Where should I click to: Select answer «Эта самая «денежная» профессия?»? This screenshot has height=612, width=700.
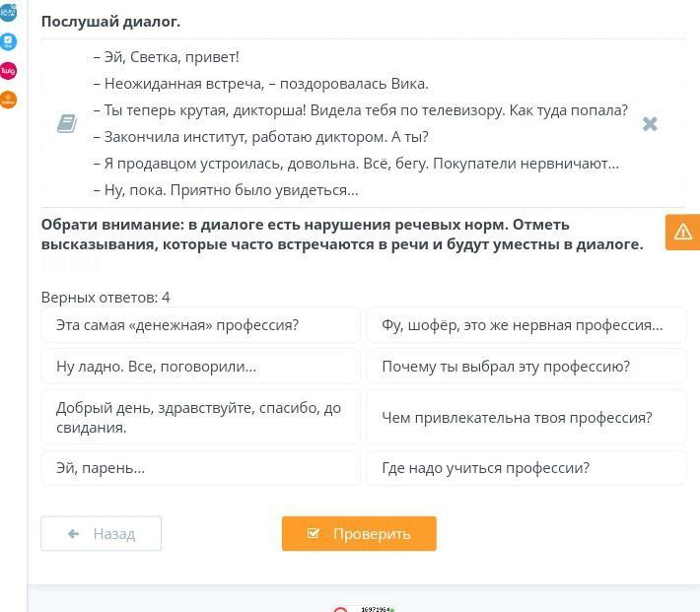click(x=201, y=325)
